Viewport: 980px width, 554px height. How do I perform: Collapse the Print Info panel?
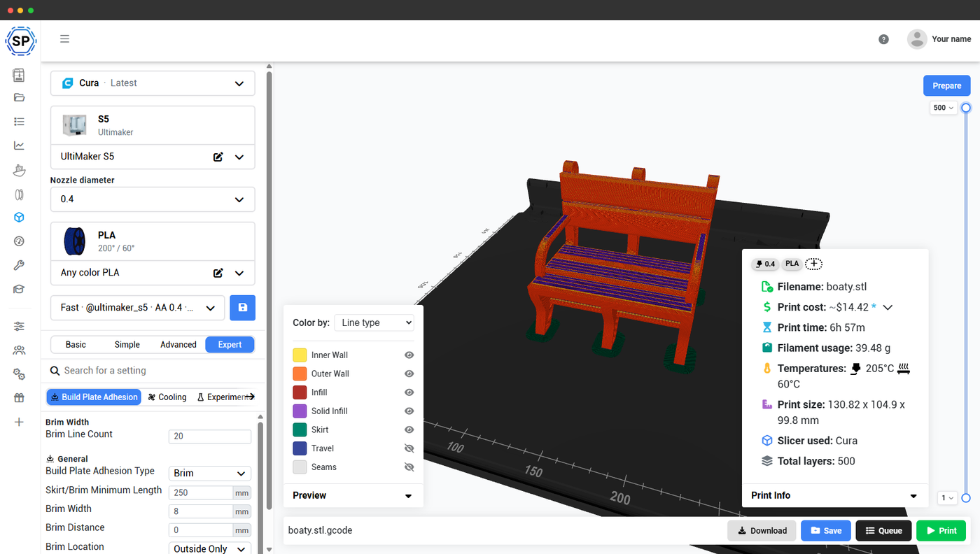pos(913,496)
